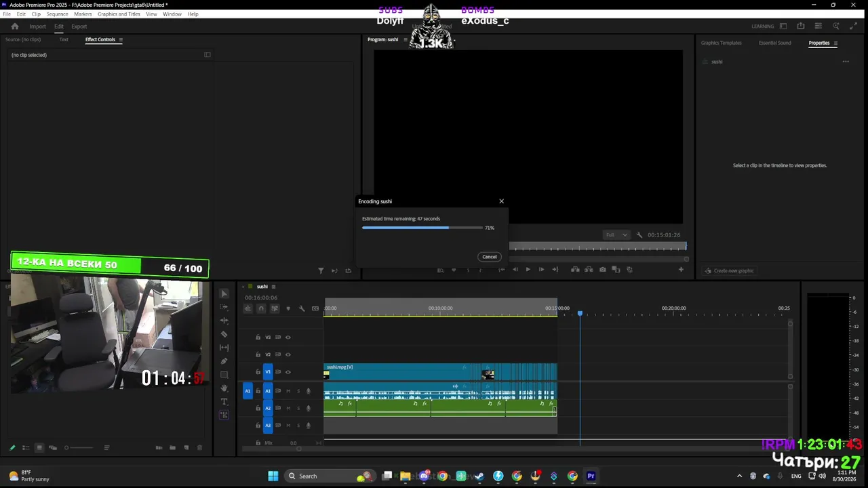The width and height of the screenshot is (868, 488).
Task: Open Graphics and Titles menu
Action: click(119, 14)
